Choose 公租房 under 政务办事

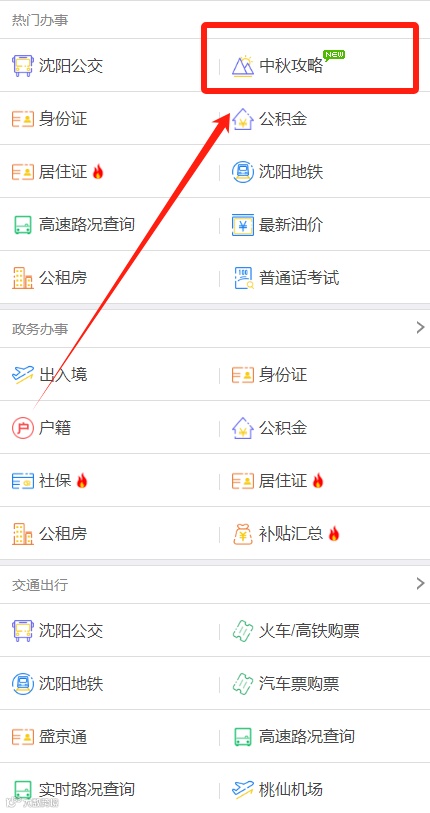tap(49, 534)
